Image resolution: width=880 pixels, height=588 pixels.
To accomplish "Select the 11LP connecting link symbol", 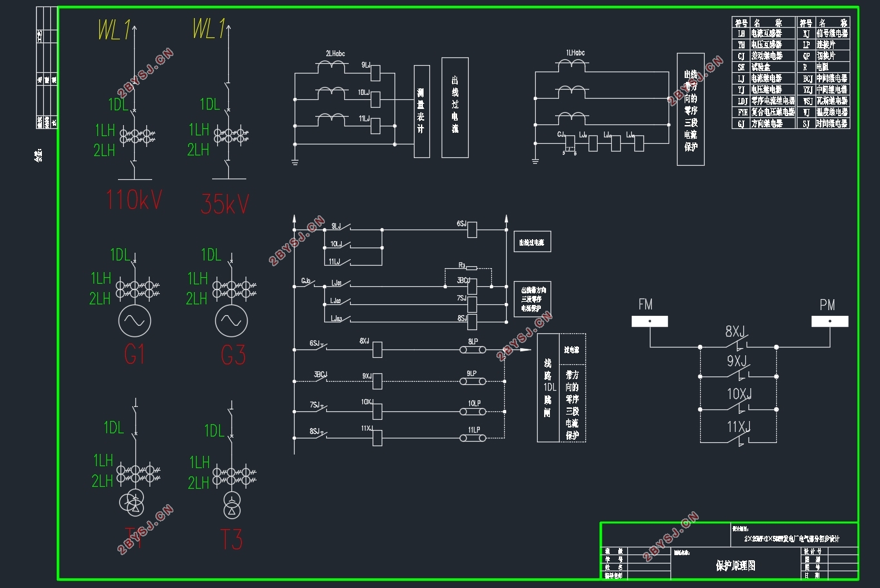I will tap(473, 438).
